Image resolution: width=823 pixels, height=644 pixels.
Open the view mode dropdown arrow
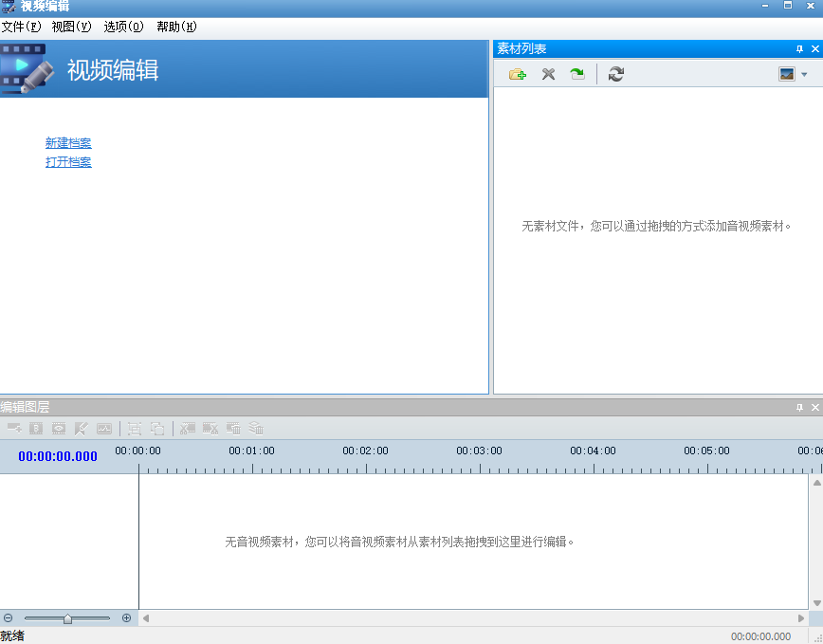coord(804,75)
